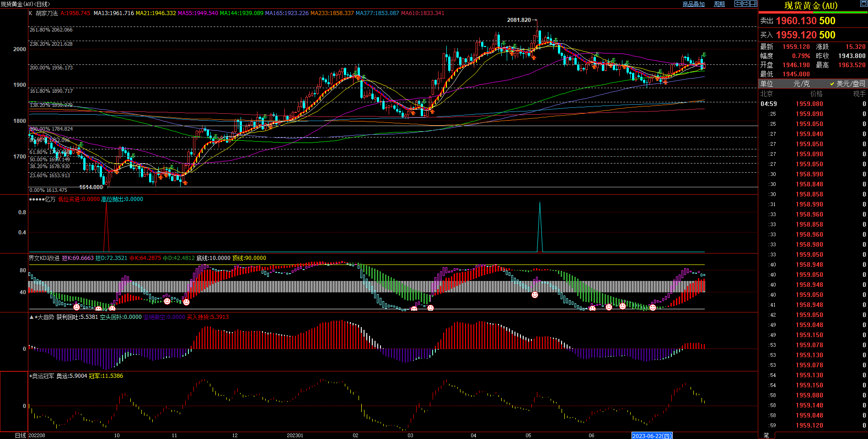868x439 pixels.
Task: Select the 元/克 unit option
Action: [x=801, y=84]
